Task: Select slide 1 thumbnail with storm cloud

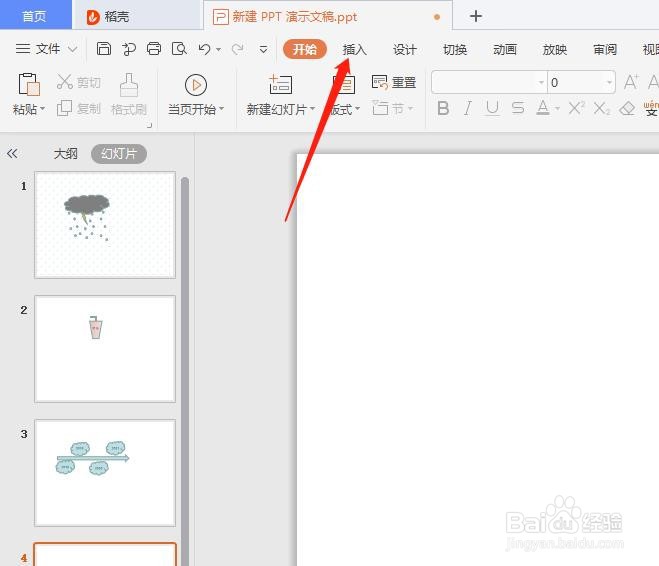Action: (x=105, y=225)
